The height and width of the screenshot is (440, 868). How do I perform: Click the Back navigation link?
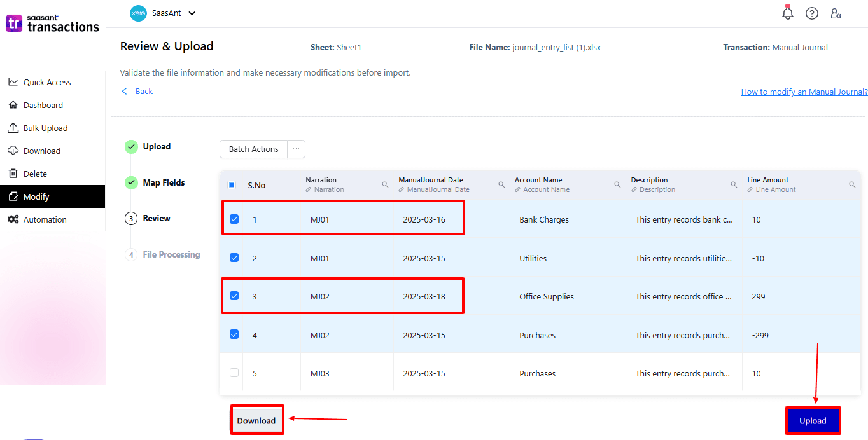point(144,92)
